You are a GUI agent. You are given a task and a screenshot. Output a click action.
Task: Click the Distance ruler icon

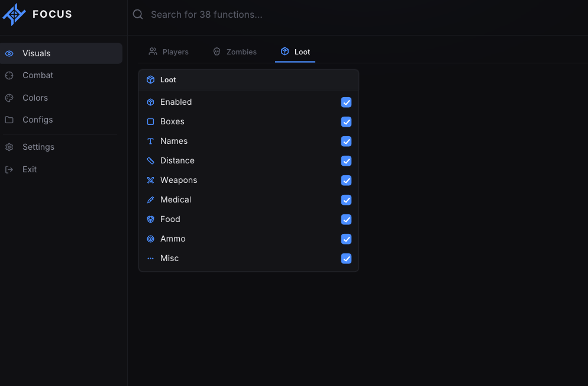[x=150, y=160]
